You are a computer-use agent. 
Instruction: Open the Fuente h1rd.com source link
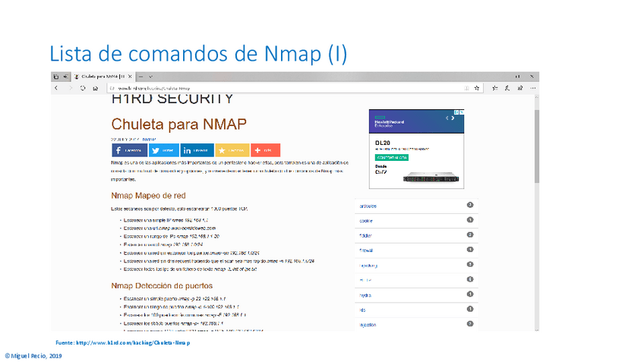(x=123, y=343)
